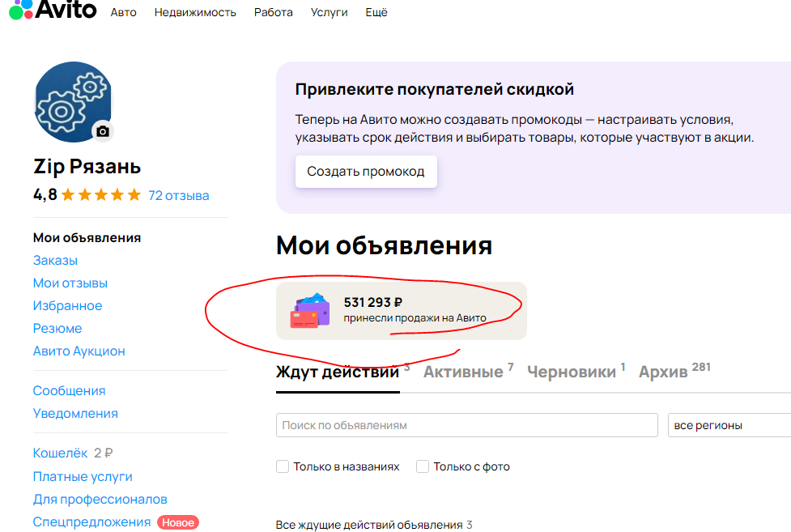Click the Zip Рязань profile name
The height and width of the screenshot is (532, 791).
coord(87,167)
